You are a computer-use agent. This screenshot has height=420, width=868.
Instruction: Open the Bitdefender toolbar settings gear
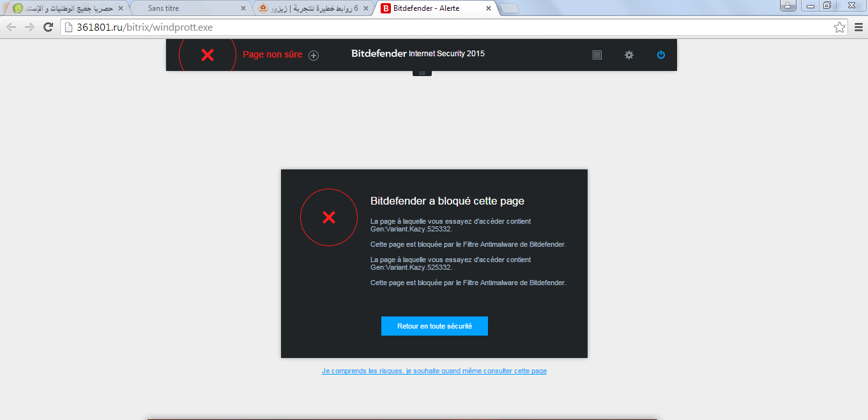pos(629,55)
